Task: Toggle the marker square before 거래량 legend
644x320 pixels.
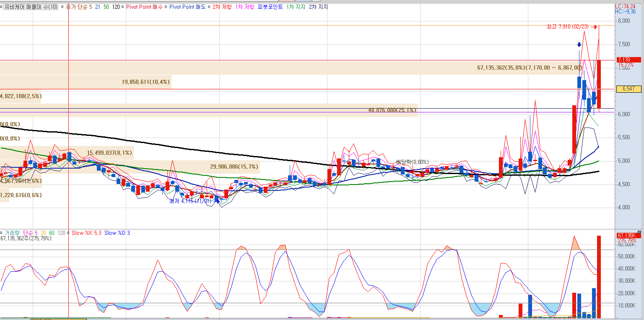Action: 2,232
